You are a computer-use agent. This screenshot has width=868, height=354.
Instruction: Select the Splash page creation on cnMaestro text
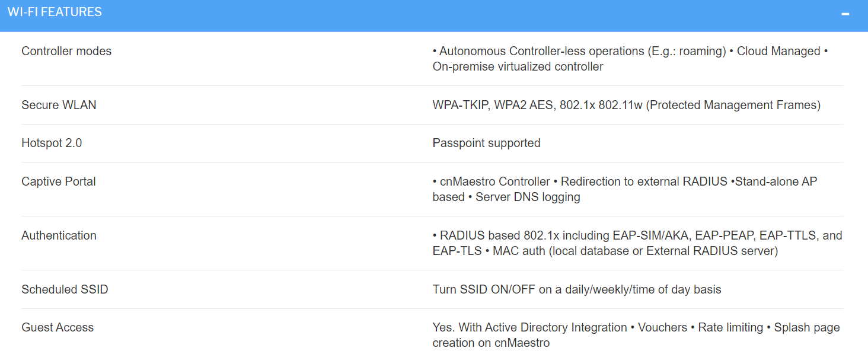coord(636,335)
